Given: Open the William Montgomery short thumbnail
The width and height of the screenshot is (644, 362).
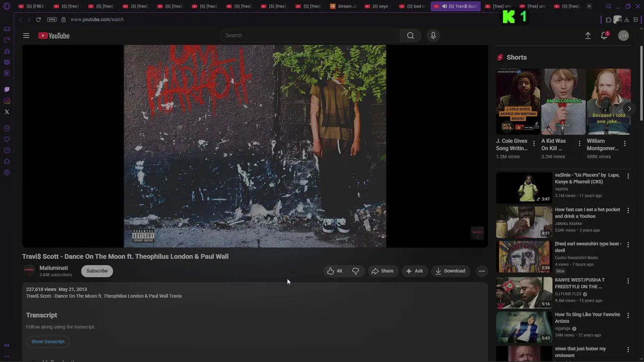Looking at the screenshot, I should tap(609, 102).
